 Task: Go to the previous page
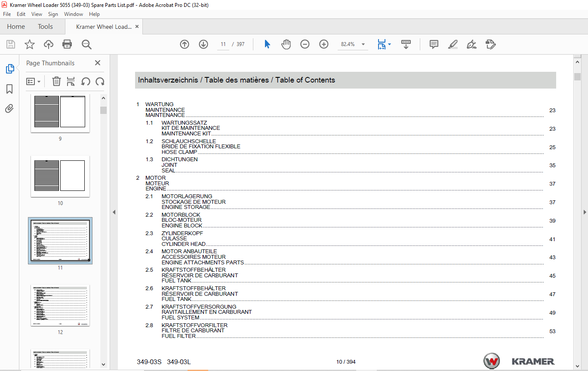(x=185, y=44)
